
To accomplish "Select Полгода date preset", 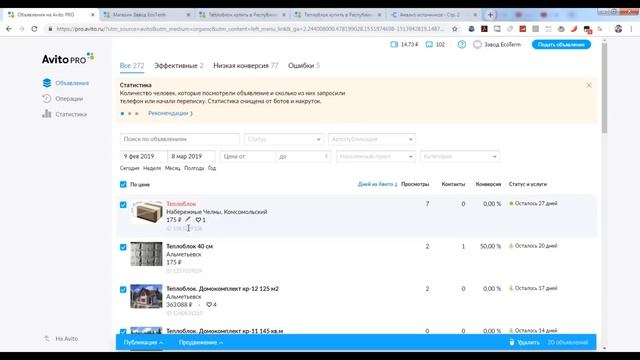I will [x=194, y=168].
